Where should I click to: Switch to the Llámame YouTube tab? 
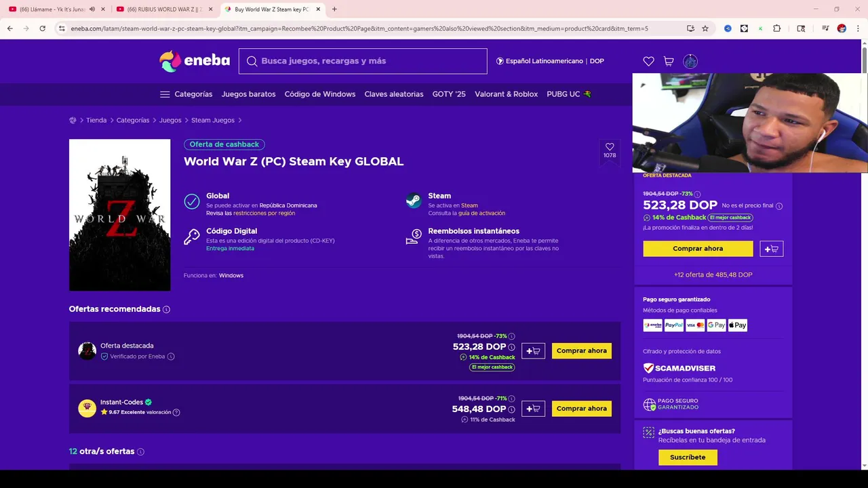click(x=51, y=9)
